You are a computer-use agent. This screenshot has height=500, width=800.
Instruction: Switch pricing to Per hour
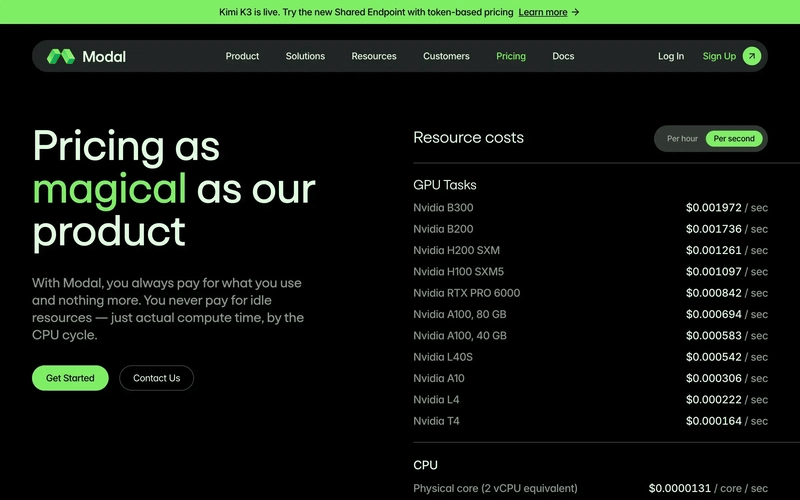(x=682, y=139)
